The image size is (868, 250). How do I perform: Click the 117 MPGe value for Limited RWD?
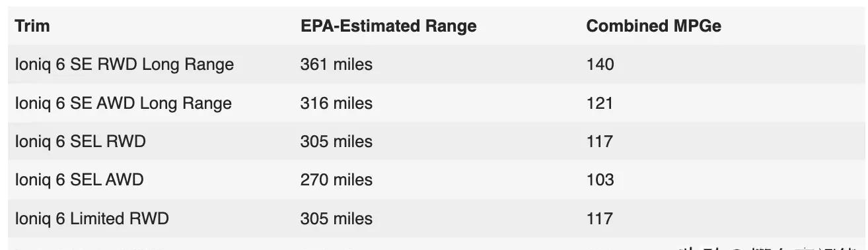point(599,218)
